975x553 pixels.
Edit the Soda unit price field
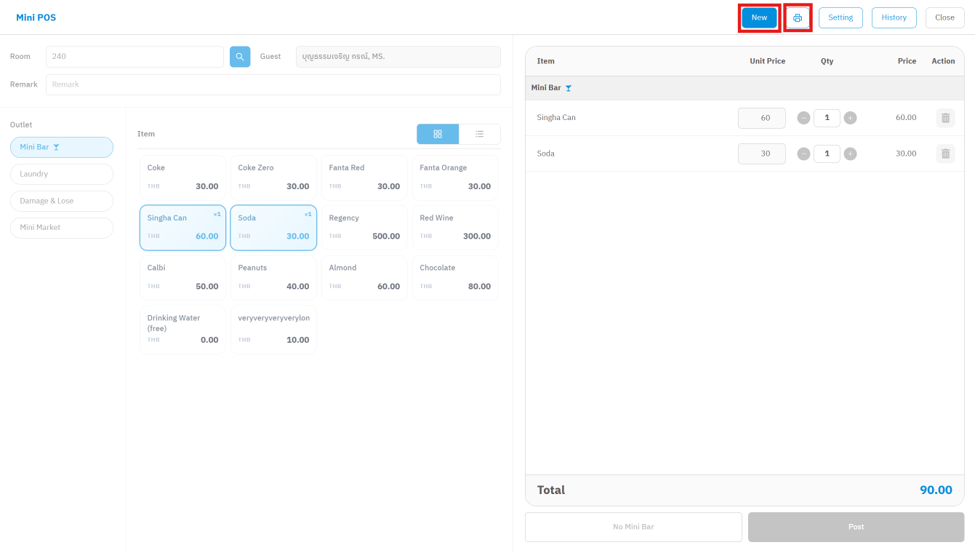click(762, 154)
